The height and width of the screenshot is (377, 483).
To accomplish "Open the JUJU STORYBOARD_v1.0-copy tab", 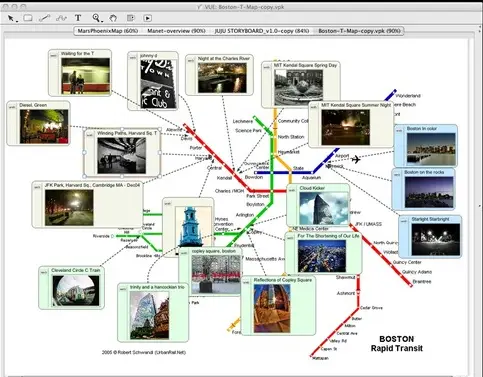I will 262,31.
